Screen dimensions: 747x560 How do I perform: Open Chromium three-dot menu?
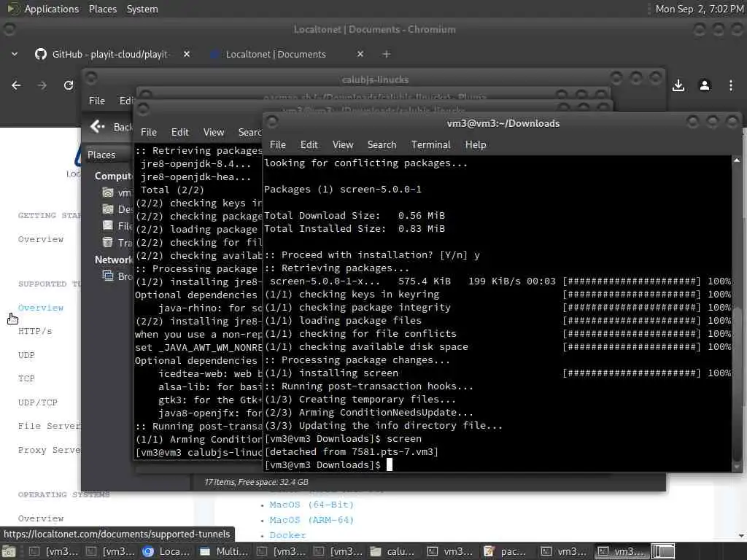point(731,85)
